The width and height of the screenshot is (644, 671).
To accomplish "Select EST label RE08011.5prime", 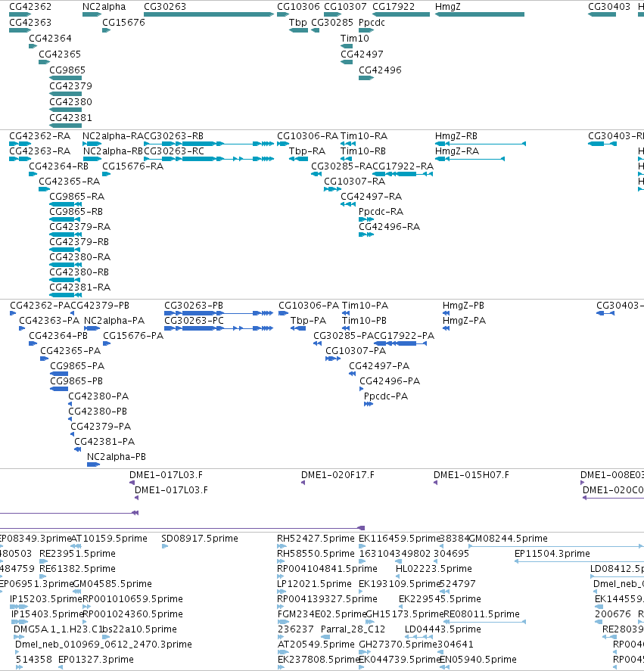I will (481, 614).
